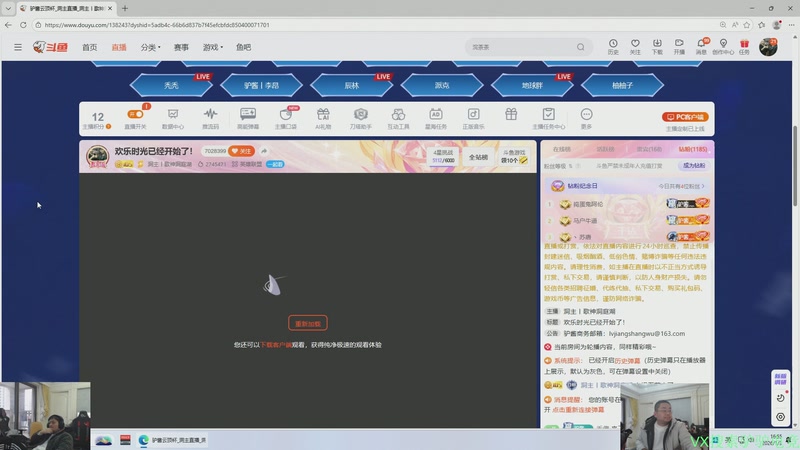Image resolution: width=800 pixels, height=450 pixels.
Task: Click the 成为钻粉 button
Action: [694, 166]
